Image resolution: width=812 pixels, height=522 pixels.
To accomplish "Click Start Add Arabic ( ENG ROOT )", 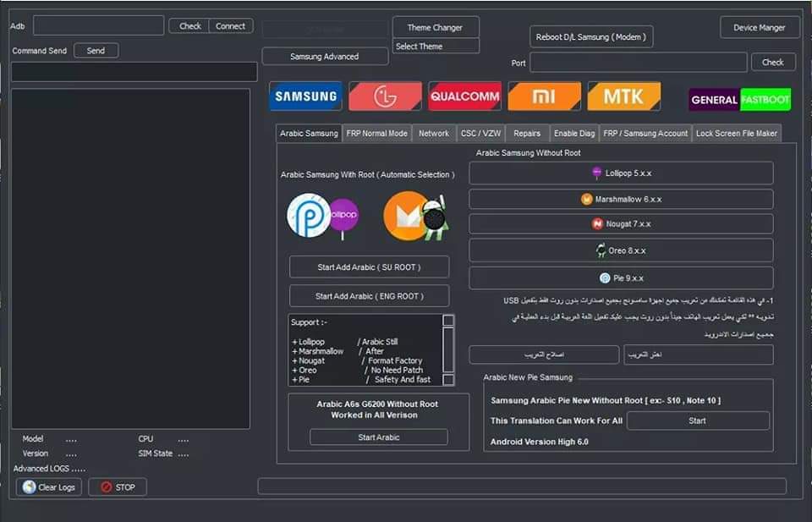I will [370, 296].
